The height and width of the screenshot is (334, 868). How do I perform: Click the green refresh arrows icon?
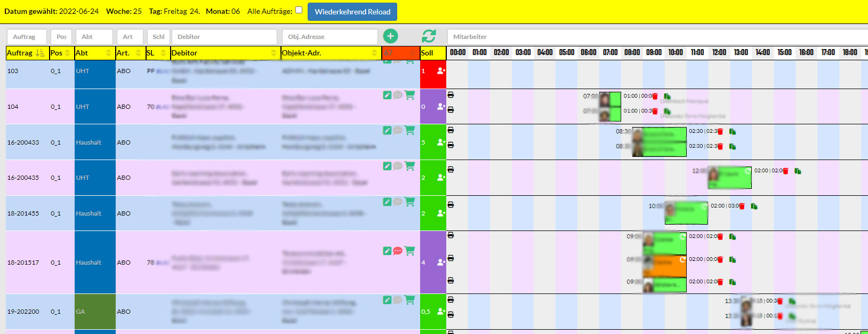click(x=429, y=36)
